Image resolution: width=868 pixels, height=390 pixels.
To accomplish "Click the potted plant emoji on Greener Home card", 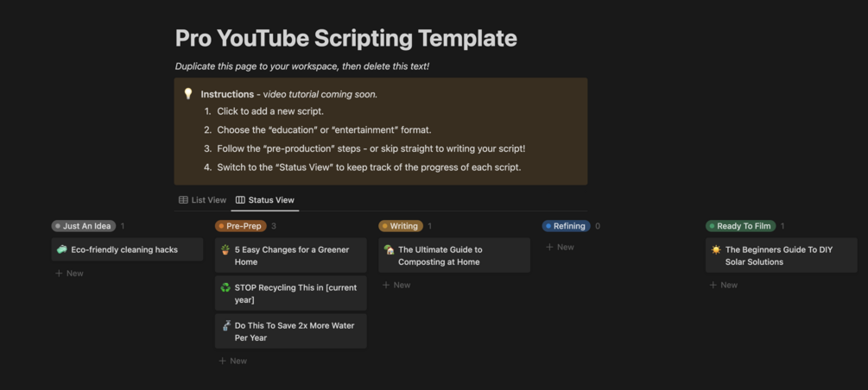I will tap(225, 249).
